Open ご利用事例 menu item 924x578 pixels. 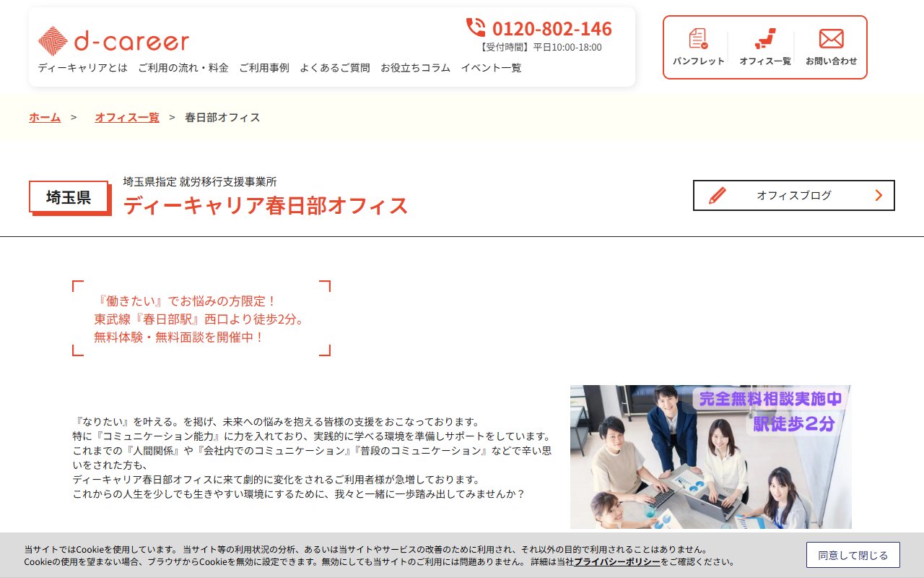tap(264, 68)
